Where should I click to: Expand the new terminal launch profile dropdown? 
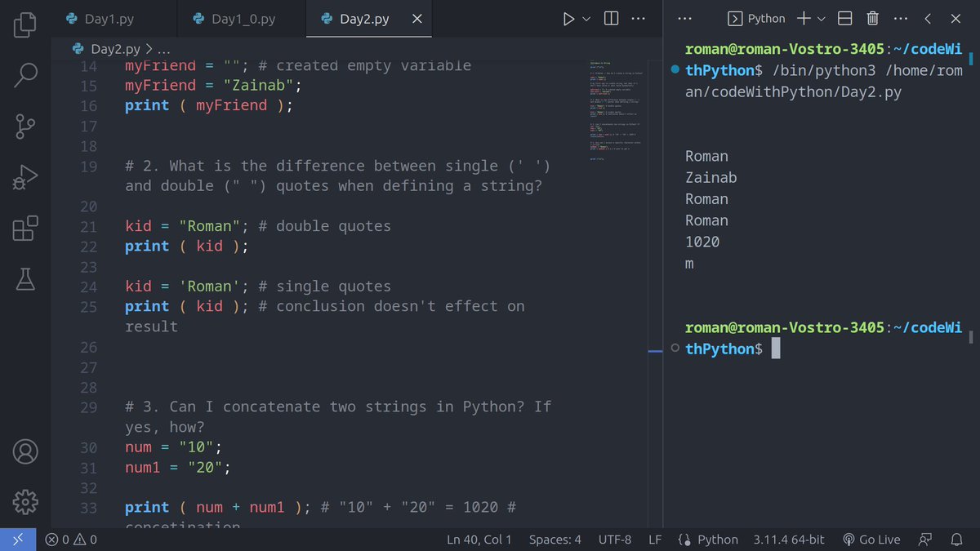tap(822, 19)
